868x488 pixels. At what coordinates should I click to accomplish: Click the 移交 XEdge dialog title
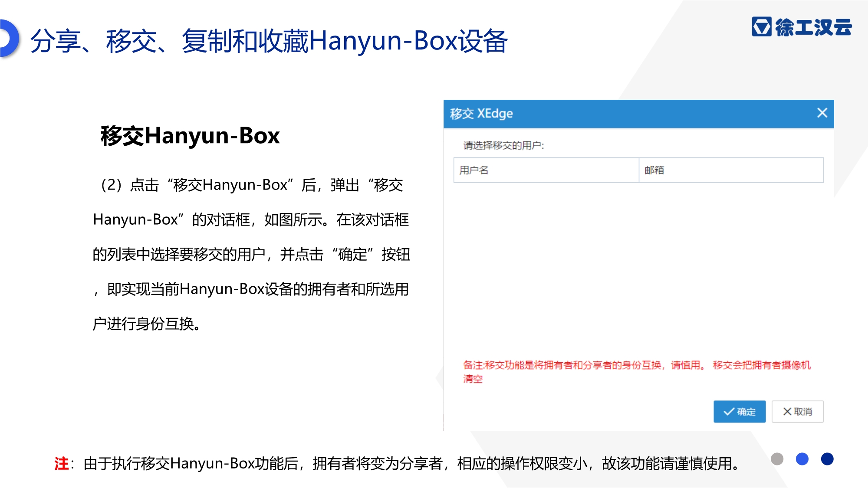(481, 114)
